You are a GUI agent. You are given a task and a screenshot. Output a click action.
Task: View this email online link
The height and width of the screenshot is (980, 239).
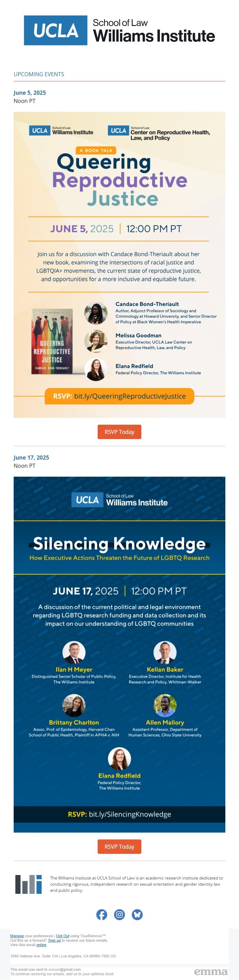(x=41, y=945)
